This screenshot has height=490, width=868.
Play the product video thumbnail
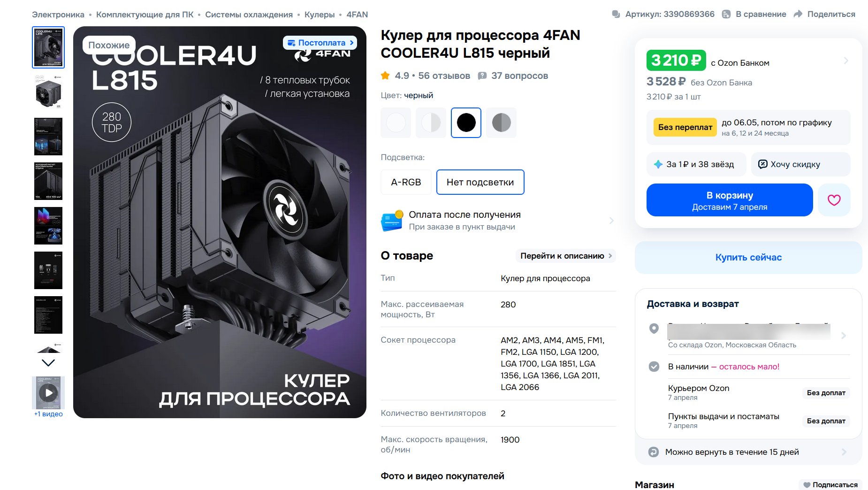(x=48, y=393)
